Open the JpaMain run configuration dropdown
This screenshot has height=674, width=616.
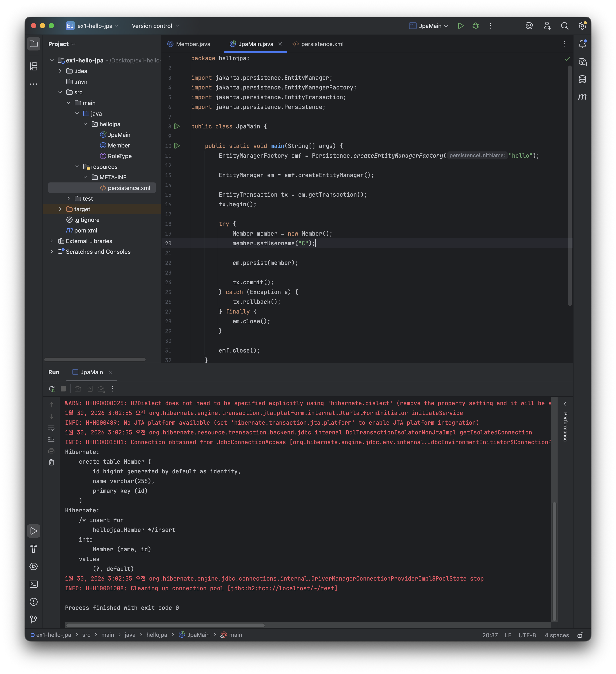pos(429,26)
